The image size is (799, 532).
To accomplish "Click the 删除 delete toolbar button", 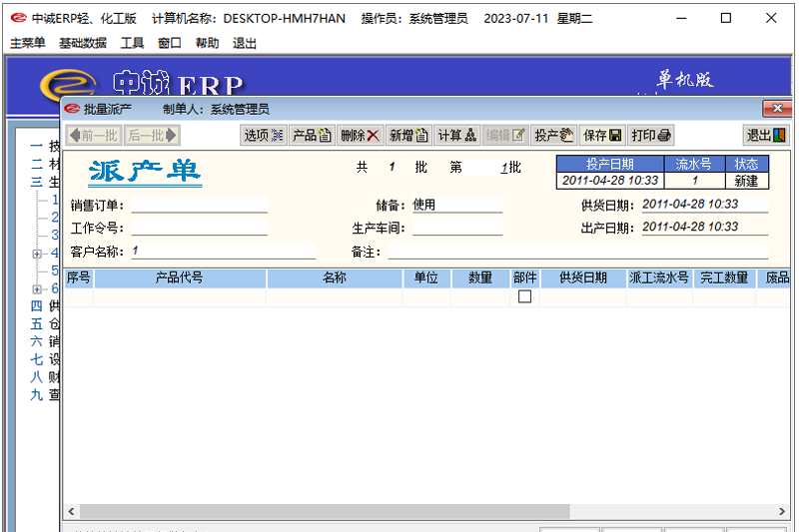I will [x=361, y=136].
